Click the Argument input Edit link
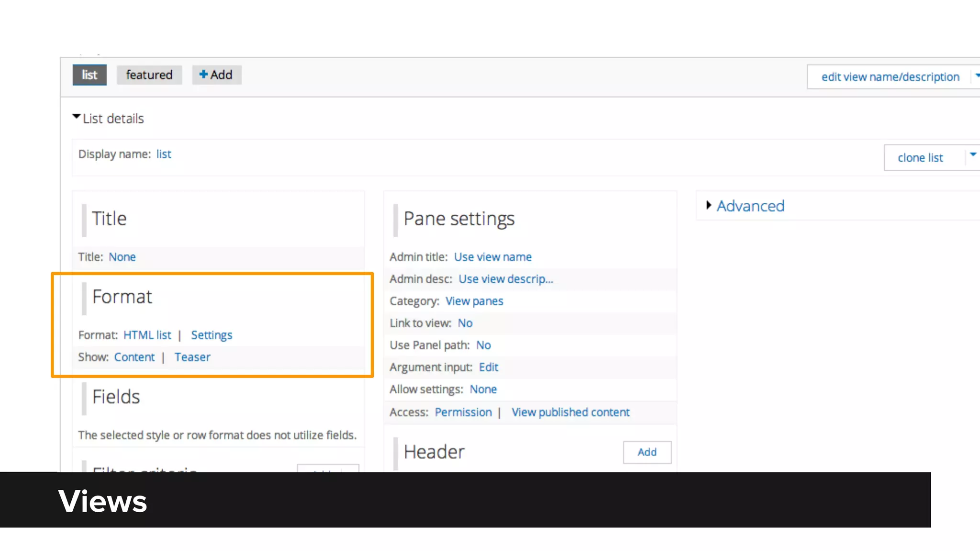Viewport: 980px width, 551px height. (x=488, y=367)
